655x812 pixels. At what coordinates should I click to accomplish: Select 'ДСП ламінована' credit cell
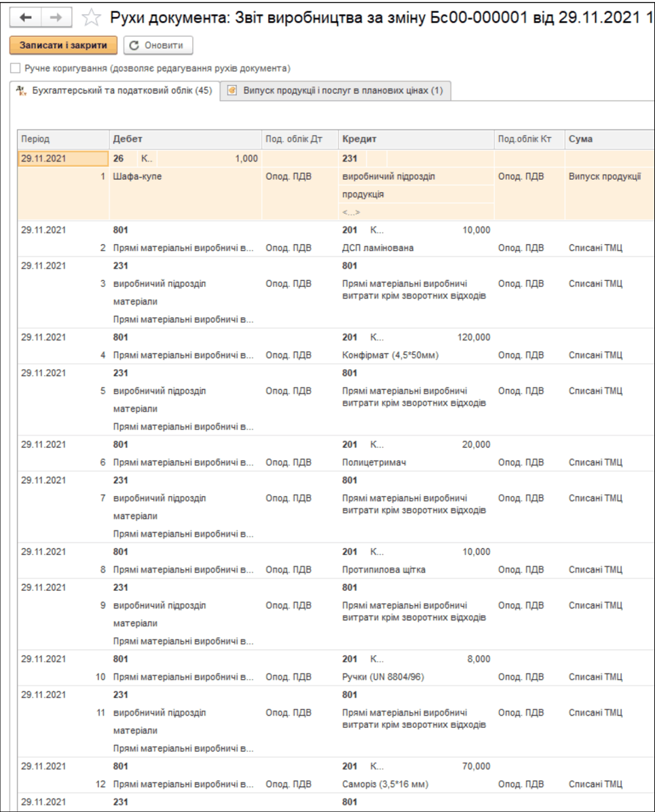click(x=416, y=248)
